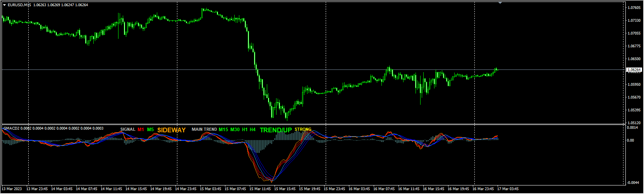The image size is (644, 194).
Task: Click the red M1 signal label
Action: tap(141, 130)
